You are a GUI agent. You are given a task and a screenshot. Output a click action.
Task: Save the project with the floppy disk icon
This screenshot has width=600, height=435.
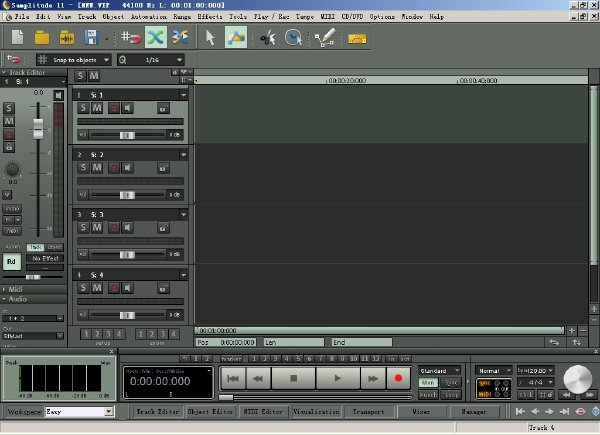click(x=91, y=37)
